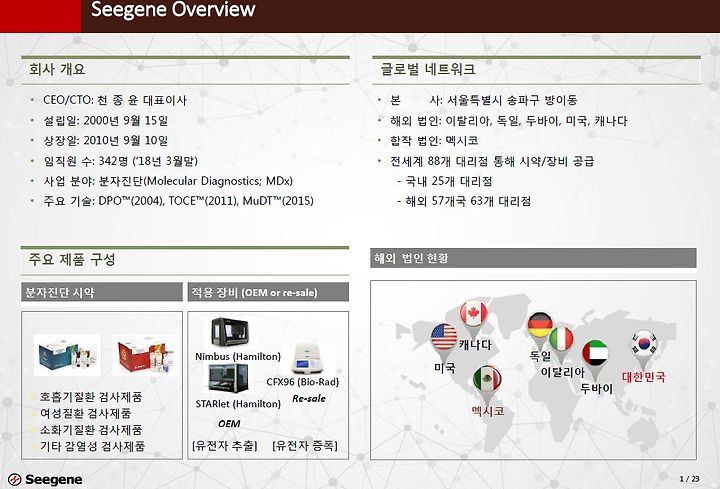The image size is (720, 489).
Task: Click the 회사 개요 section heading
Action: point(57,69)
